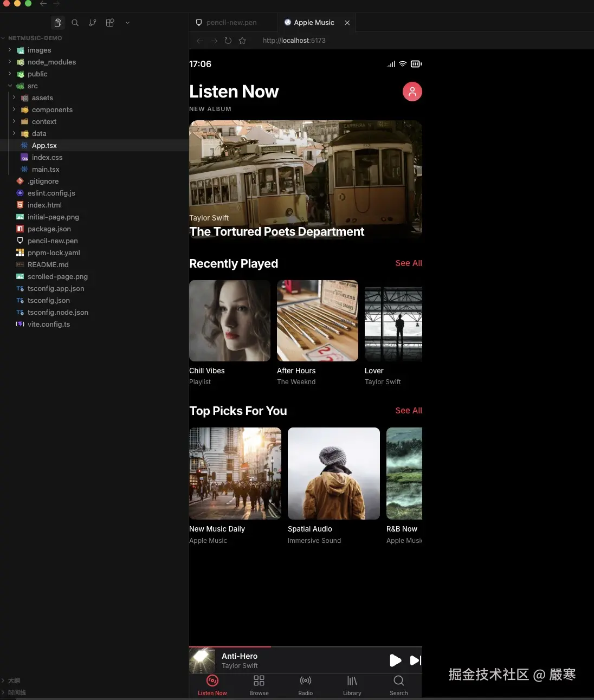594x700 pixels.
Task: Open the red profile avatar button
Action: tap(412, 92)
